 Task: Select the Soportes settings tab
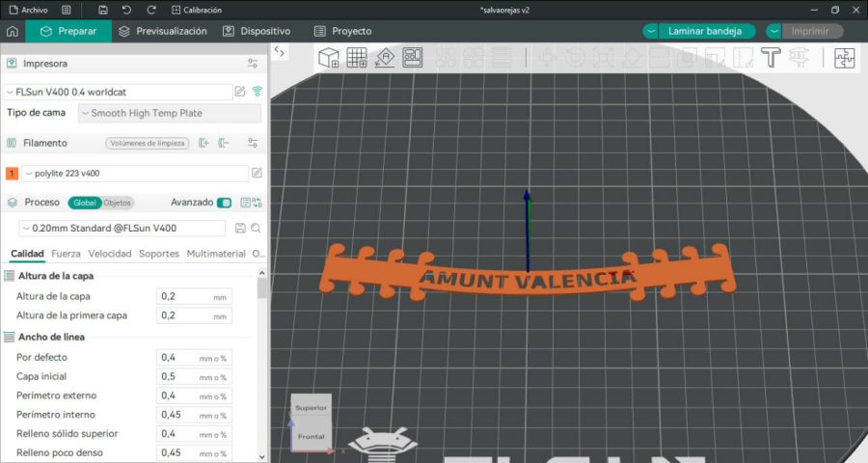click(159, 254)
